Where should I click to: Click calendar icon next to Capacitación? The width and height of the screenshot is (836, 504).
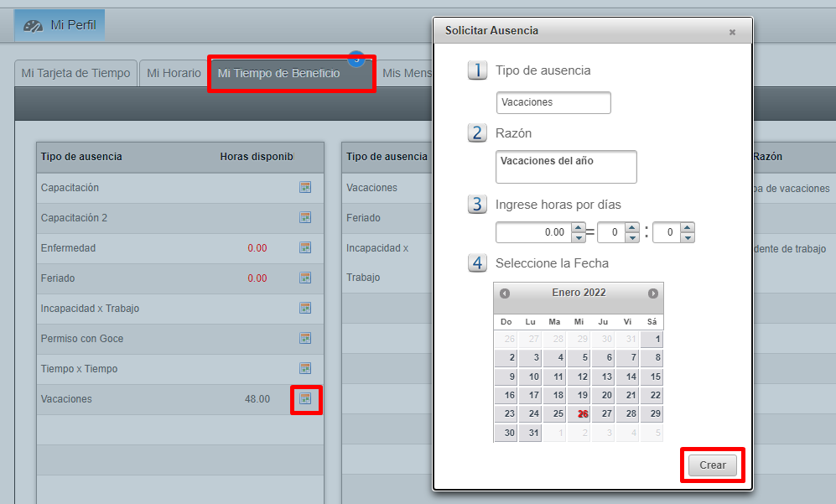click(x=305, y=187)
